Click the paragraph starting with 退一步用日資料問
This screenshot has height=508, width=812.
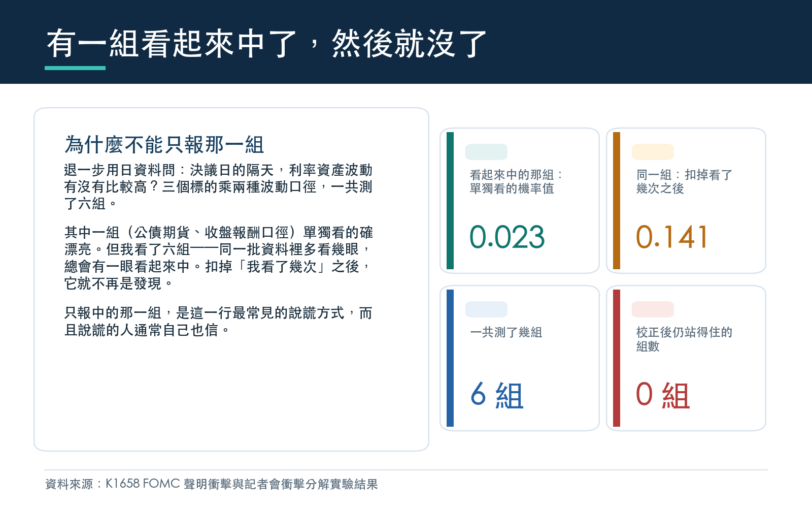pyautogui.click(x=218, y=186)
